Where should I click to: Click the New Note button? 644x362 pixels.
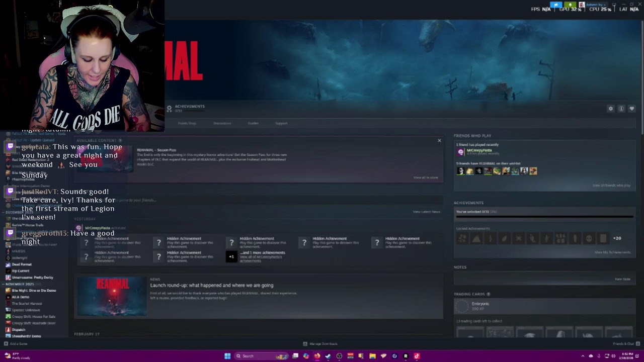coord(622,279)
